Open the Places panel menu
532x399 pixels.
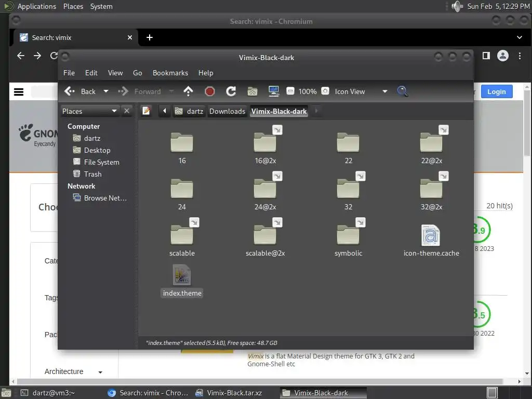(x=73, y=6)
